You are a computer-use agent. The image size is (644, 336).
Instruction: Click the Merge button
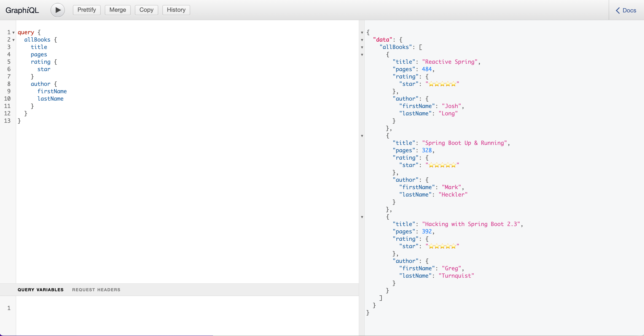click(118, 10)
